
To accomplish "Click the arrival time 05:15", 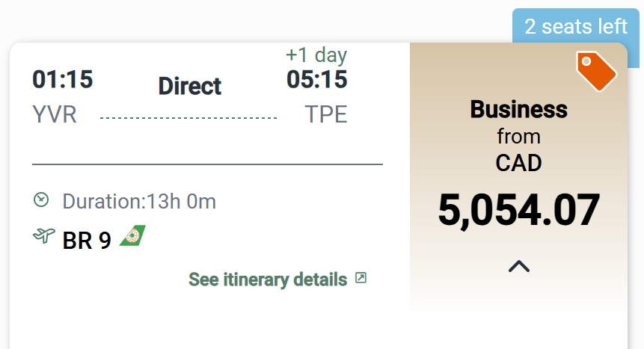I will [x=317, y=79].
